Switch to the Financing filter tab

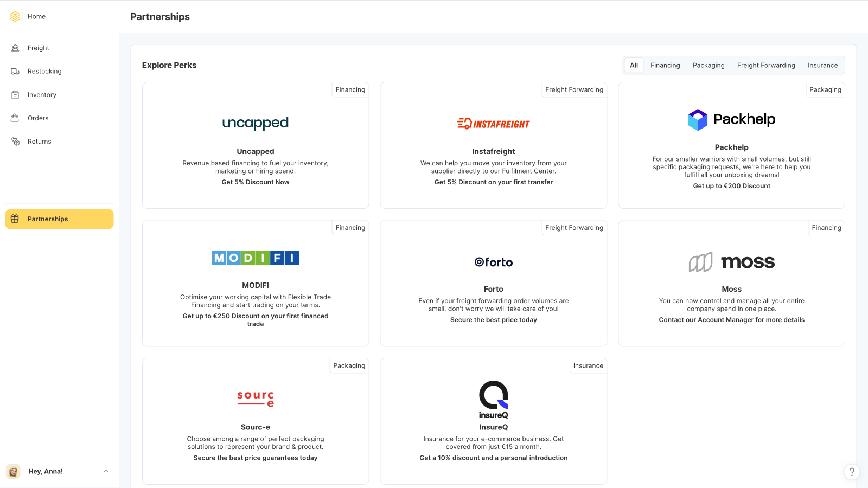[665, 65]
